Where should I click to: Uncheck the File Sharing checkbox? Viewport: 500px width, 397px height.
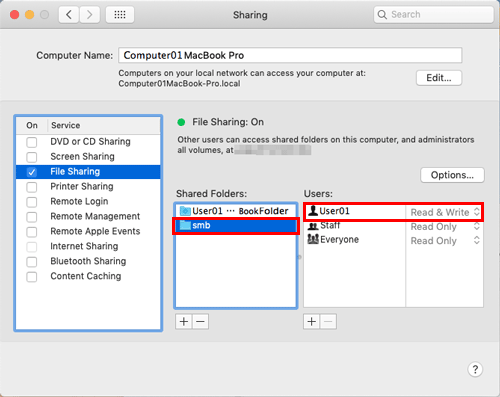(32, 172)
